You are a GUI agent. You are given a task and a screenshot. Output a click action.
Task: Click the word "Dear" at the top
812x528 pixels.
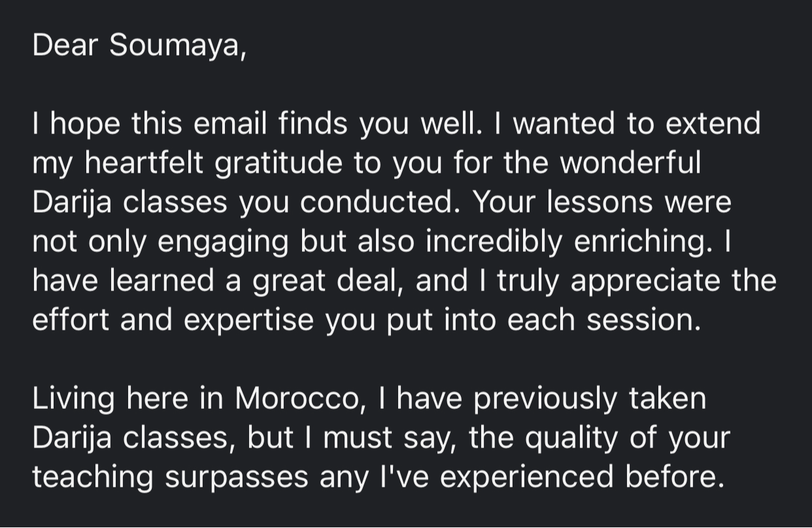(x=64, y=44)
